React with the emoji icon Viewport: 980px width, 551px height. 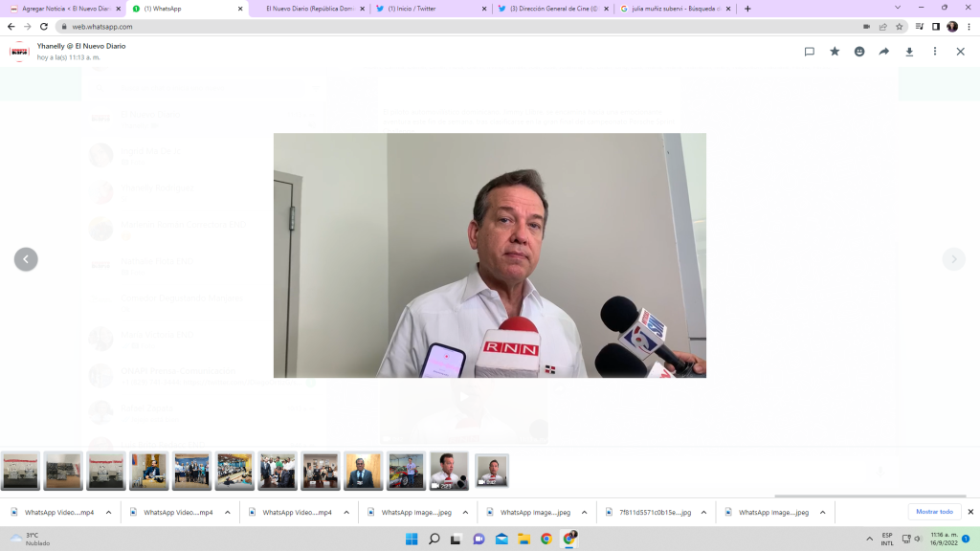[x=859, y=52]
